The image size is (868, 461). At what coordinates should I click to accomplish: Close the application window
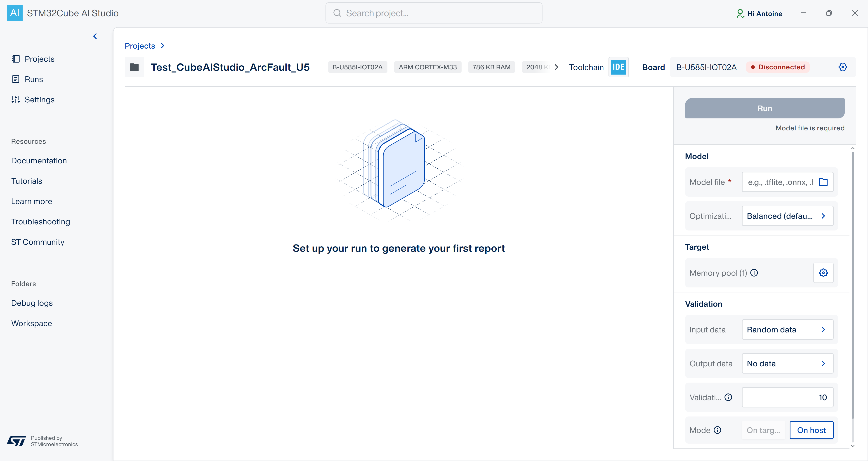[x=855, y=13]
